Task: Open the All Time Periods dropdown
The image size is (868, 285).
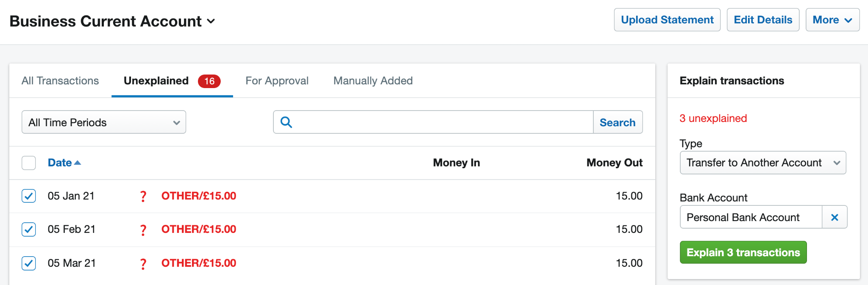Action: (104, 122)
